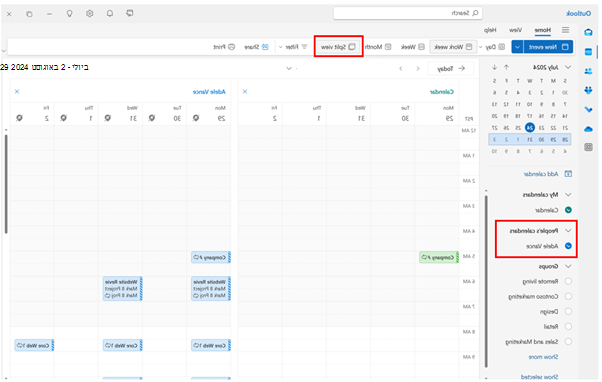The width and height of the screenshot is (602, 382).
Task: Click the weather icon next to Thu 1
Action: point(64,118)
